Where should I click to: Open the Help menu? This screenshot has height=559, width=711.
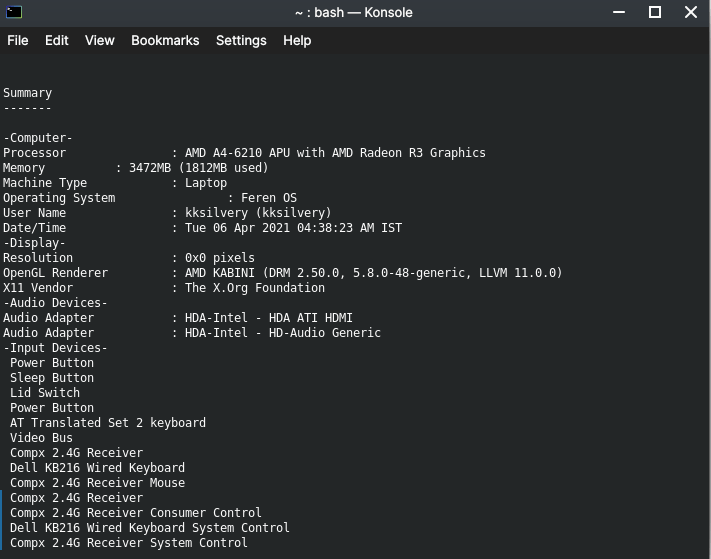point(297,41)
